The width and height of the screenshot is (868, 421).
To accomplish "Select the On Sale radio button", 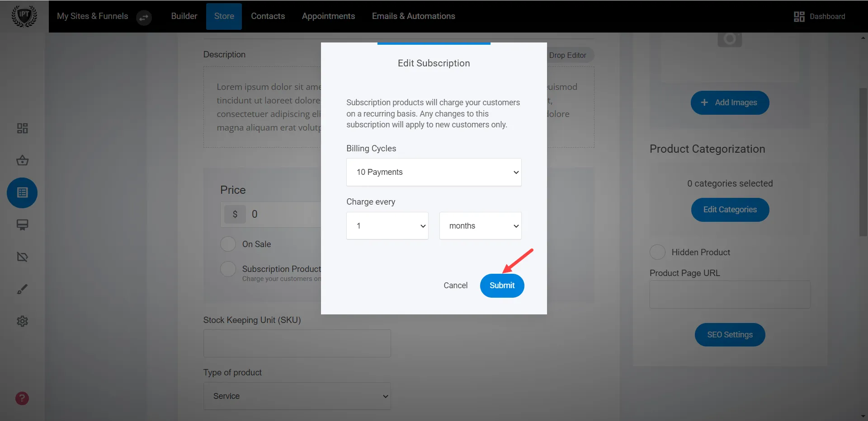I will [228, 244].
